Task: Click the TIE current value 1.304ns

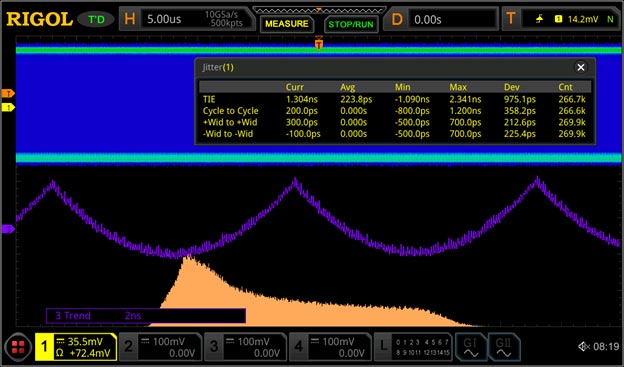Action: coord(302,99)
